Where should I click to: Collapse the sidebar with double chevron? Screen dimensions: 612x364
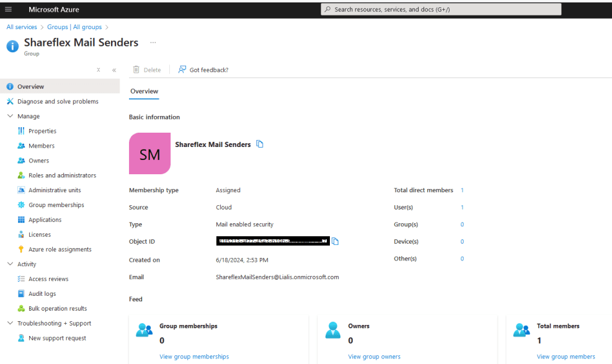click(x=114, y=70)
